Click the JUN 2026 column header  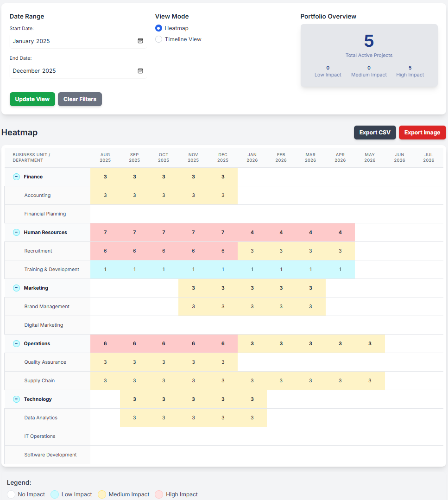[x=399, y=158]
